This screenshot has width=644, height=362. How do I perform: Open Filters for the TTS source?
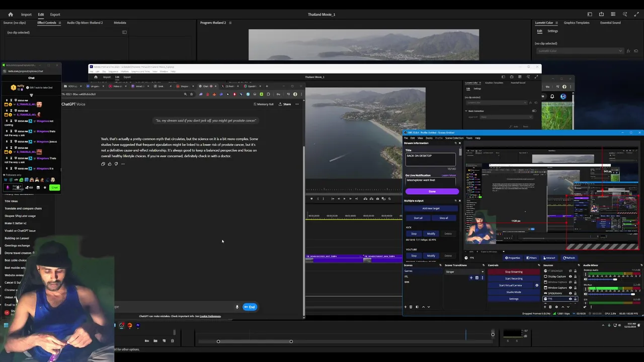click(x=532, y=258)
